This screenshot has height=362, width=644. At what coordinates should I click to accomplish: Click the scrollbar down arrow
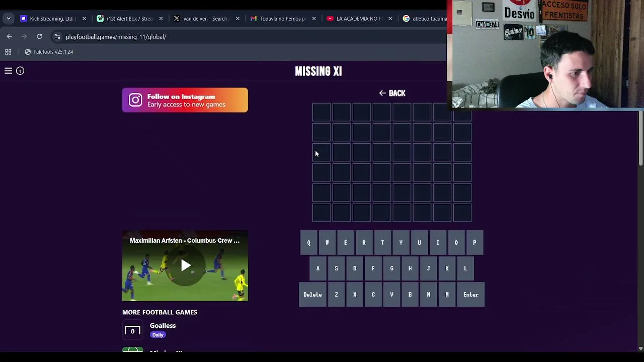(640, 348)
